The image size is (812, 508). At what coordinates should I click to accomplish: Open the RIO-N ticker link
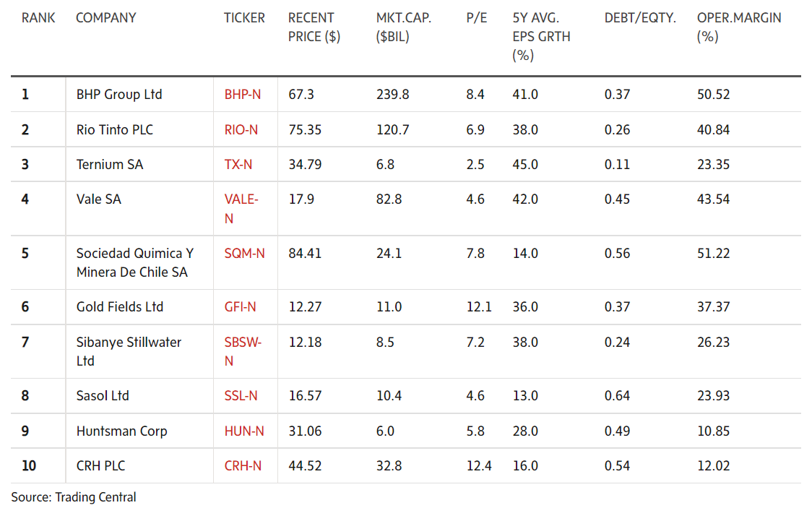point(241,130)
